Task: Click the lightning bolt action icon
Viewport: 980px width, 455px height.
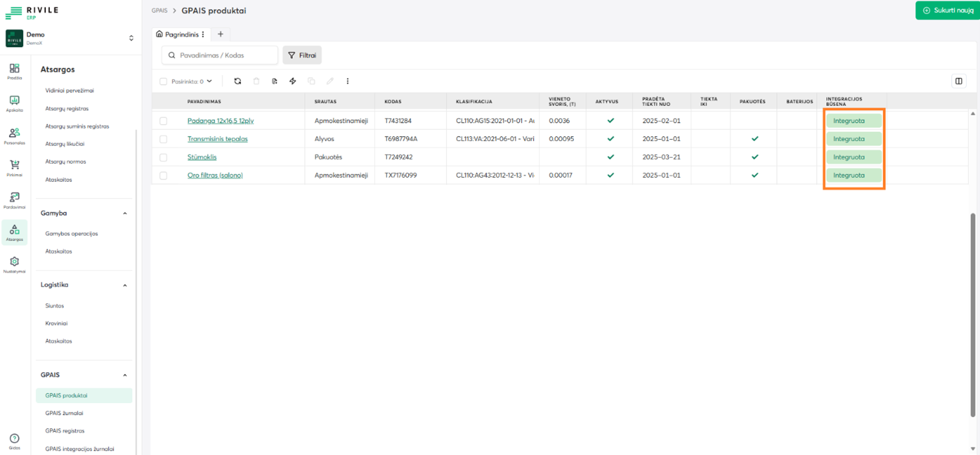Action: coord(292,81)
